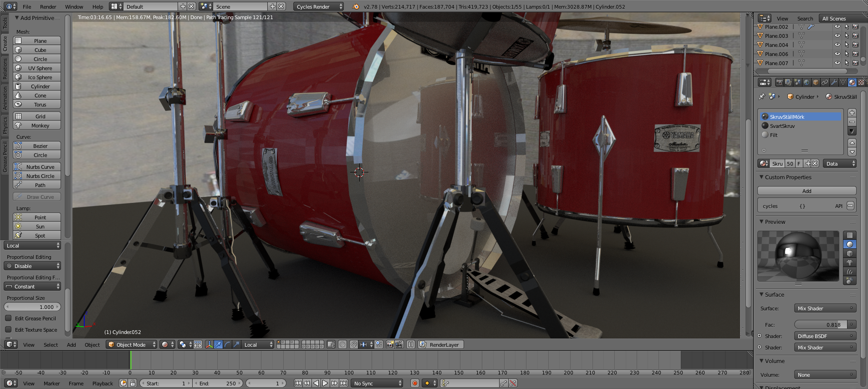Click the material preview sphere thumbnail
Viewport: 868px width, 389px height.
[x=798, y=256]
